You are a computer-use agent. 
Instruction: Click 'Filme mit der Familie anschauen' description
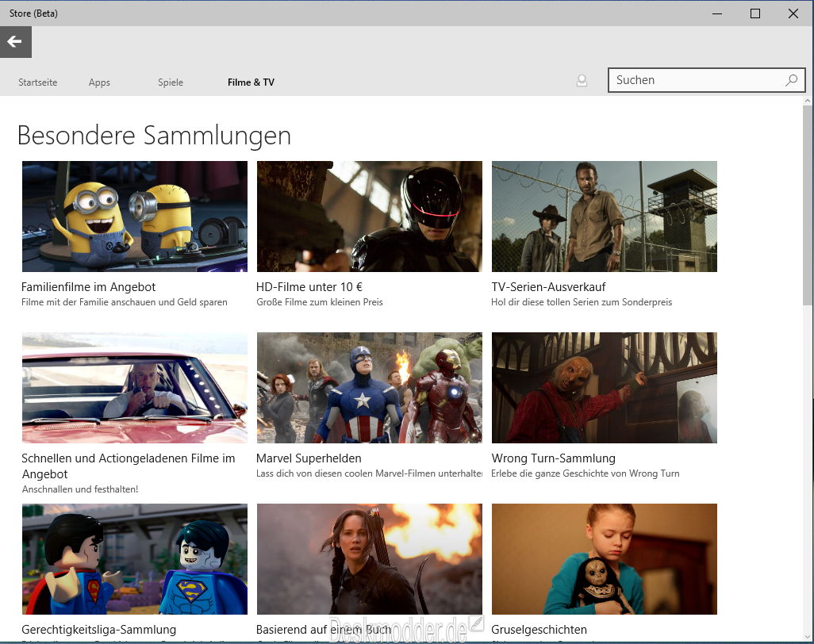(x=124, y=302)
